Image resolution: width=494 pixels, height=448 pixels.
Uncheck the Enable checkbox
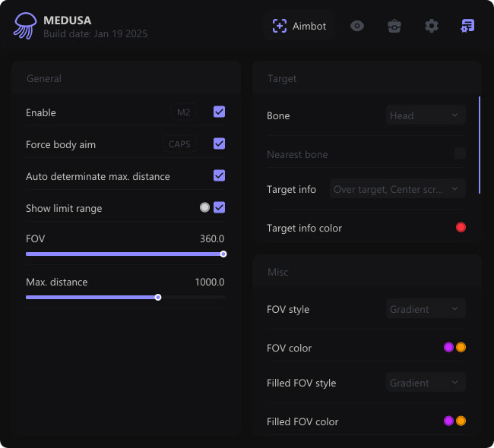219,112
